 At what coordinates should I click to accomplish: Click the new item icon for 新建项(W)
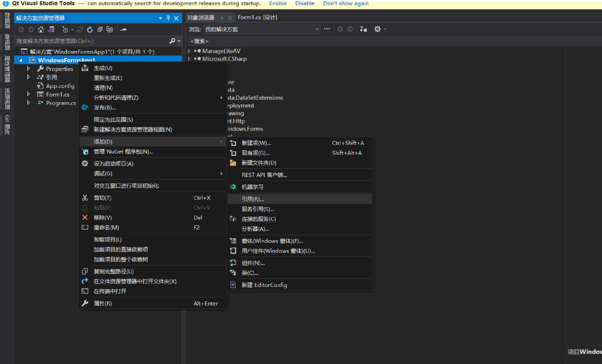point(233,143)
